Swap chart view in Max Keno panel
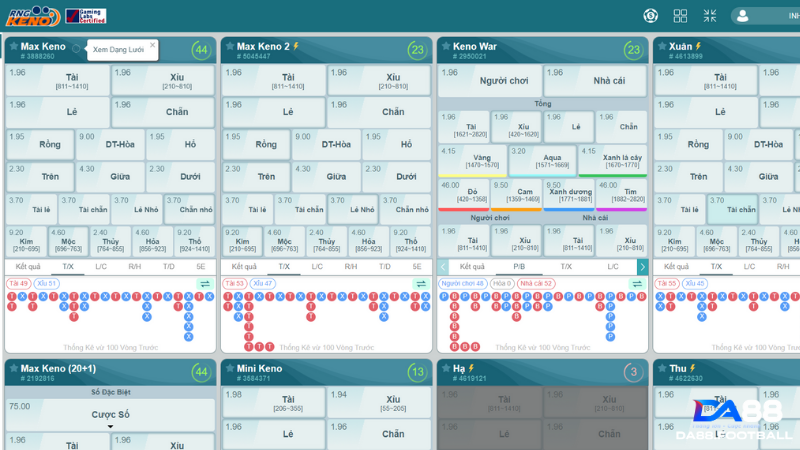This screenshot has height=450, width=800. tap(205, 284)
